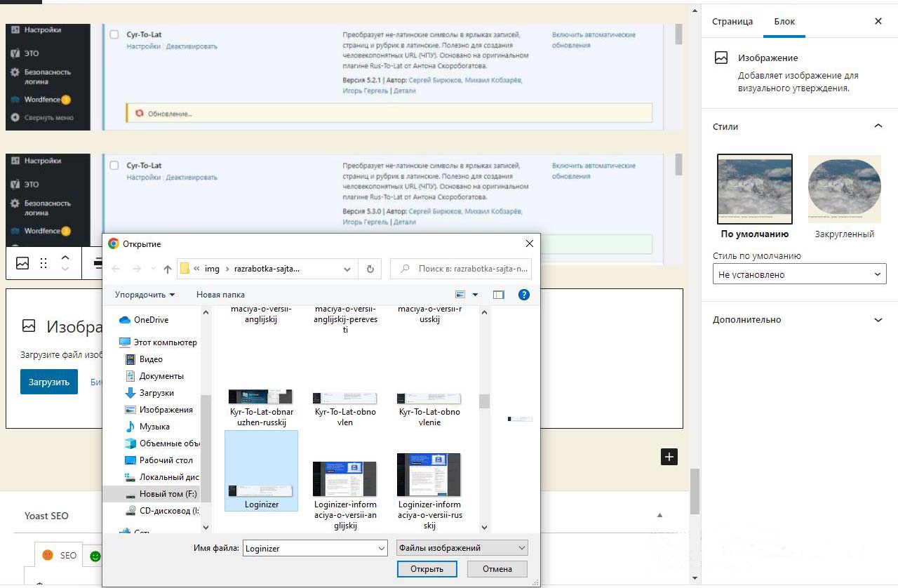This screenshot has height=588, width=898.
Task: Select 'Загрузки' in the navigation tree
Action: pyautogui.click(x=156, y=393)
